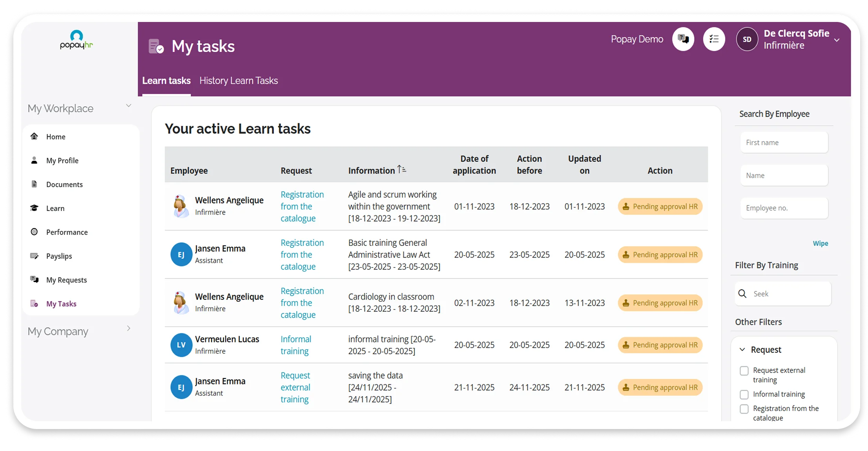
Task: Open Registration from the catalogue link for Agile row
Action: click(x=302, y=206)
